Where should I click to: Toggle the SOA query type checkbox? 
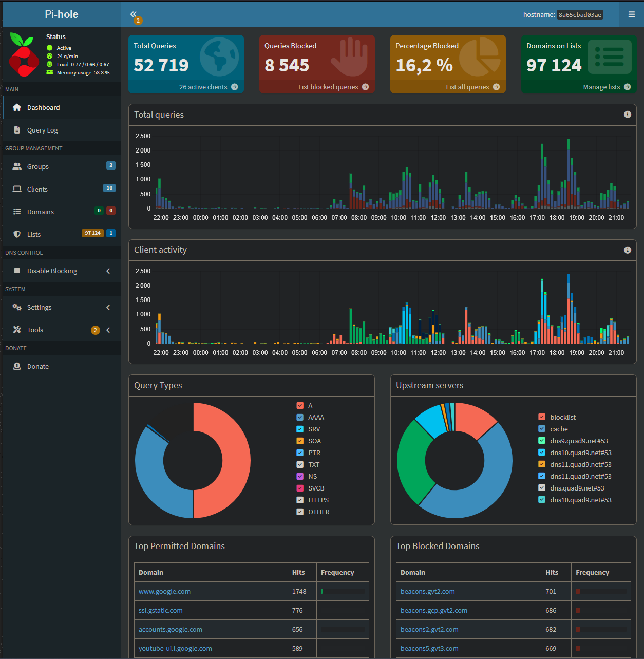click(300, 441)
